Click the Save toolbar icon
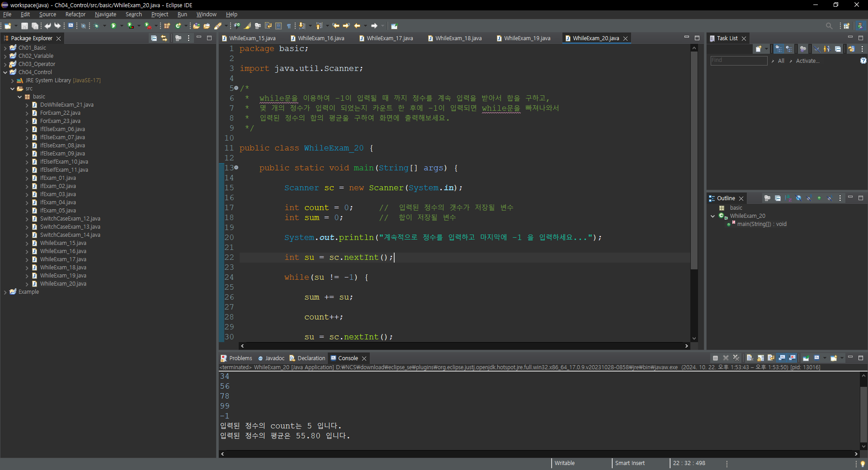Viewport: 868px width, 470px height. pyautogui.click(x=24, y=26)
